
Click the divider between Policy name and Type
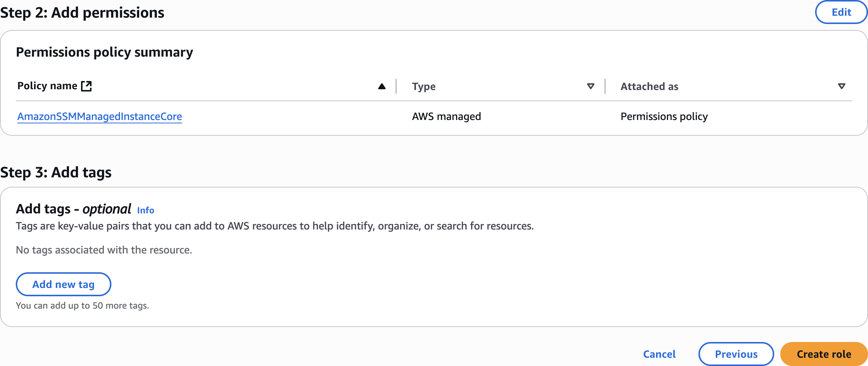(396, 86)
